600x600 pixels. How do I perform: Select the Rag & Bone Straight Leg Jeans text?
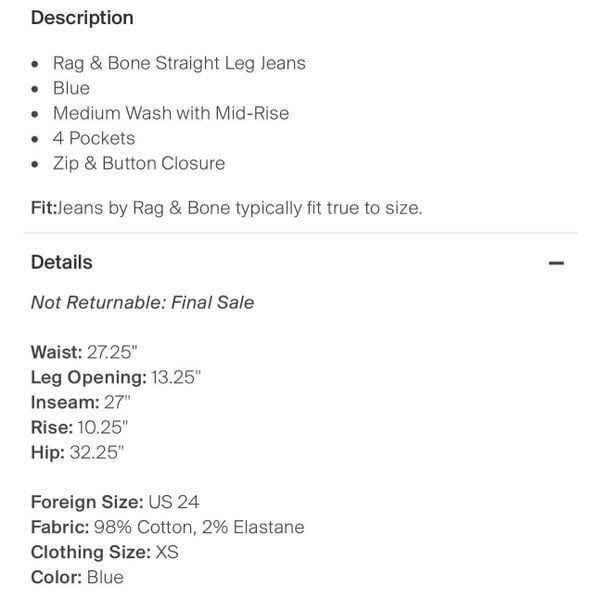click(179, 63)
